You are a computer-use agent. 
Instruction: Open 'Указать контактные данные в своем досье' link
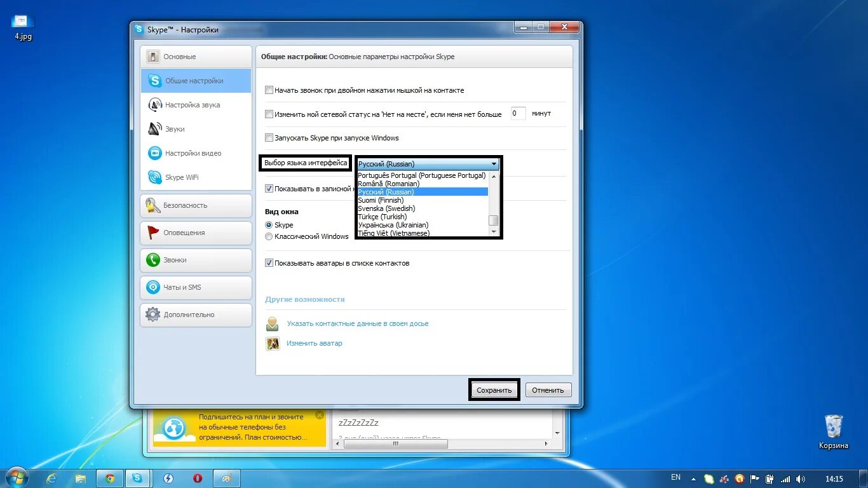click(358, 323)
